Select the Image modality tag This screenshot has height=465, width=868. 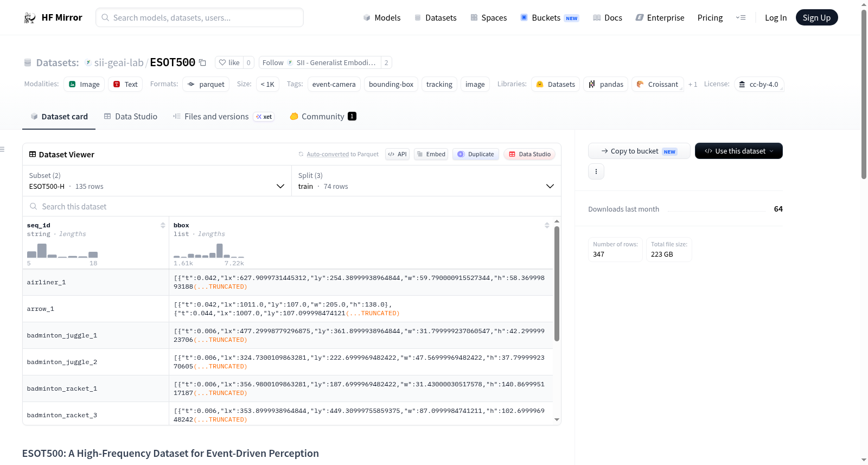84,84
